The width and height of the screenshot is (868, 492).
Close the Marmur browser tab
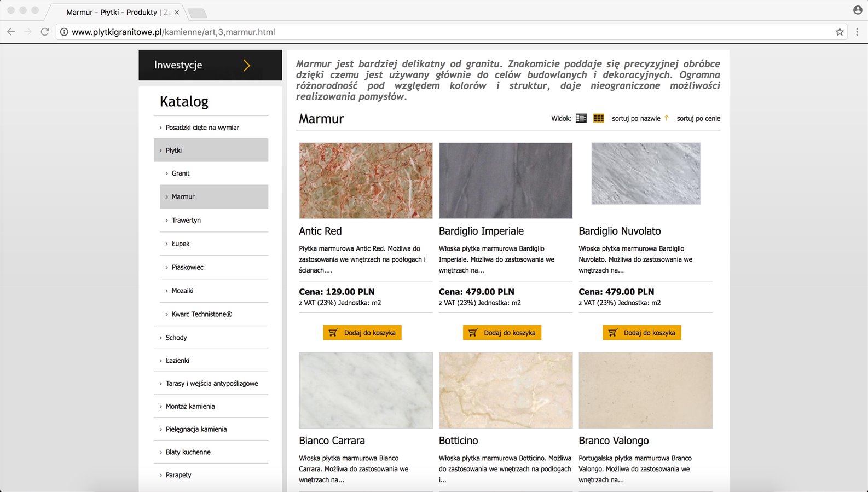click(177, 12)
